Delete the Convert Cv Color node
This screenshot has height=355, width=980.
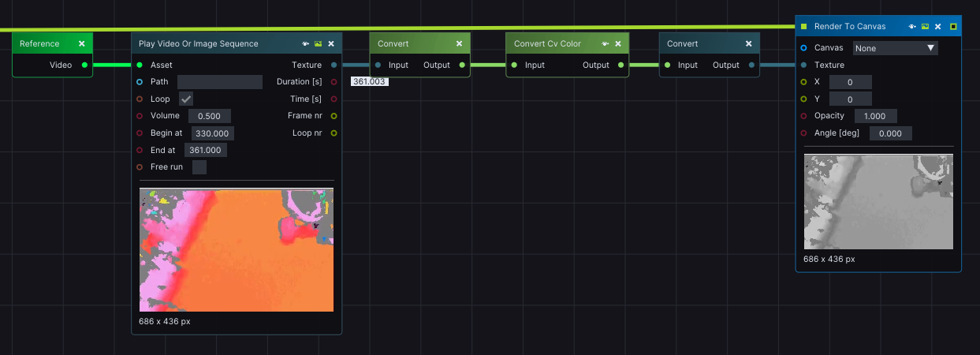pos(618,44)
